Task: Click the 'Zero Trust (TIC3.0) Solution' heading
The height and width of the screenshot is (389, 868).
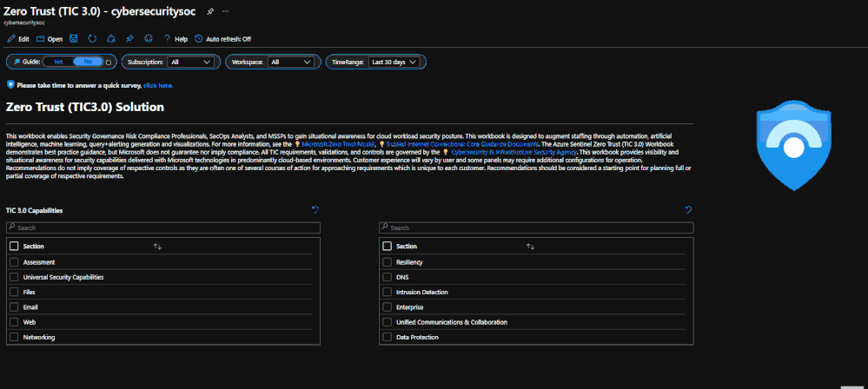Action: 84,108
